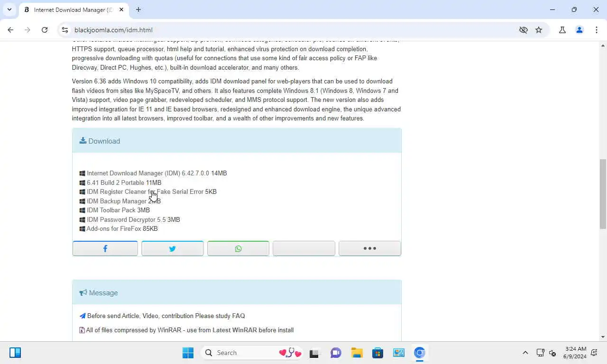Click the page vertical scrollbar thumb
Screen dimensions: 607x364
603,194
